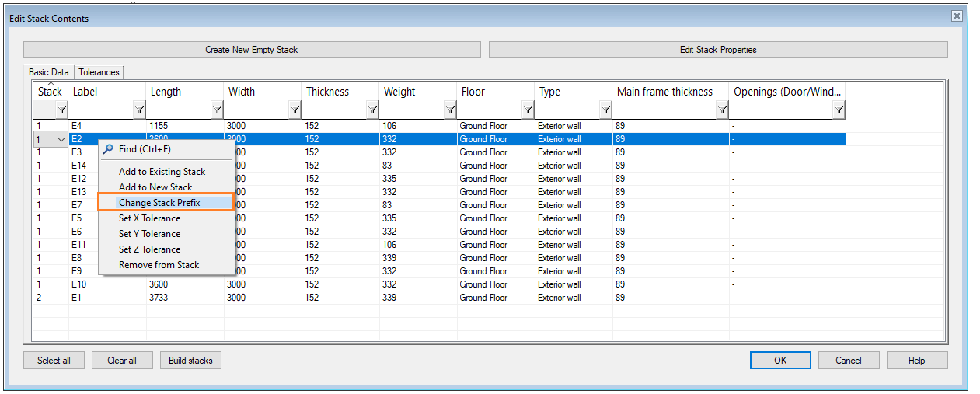Click the filter icon in Length column
This screenshot has width=980, height=394.
[x=217, y=110]
